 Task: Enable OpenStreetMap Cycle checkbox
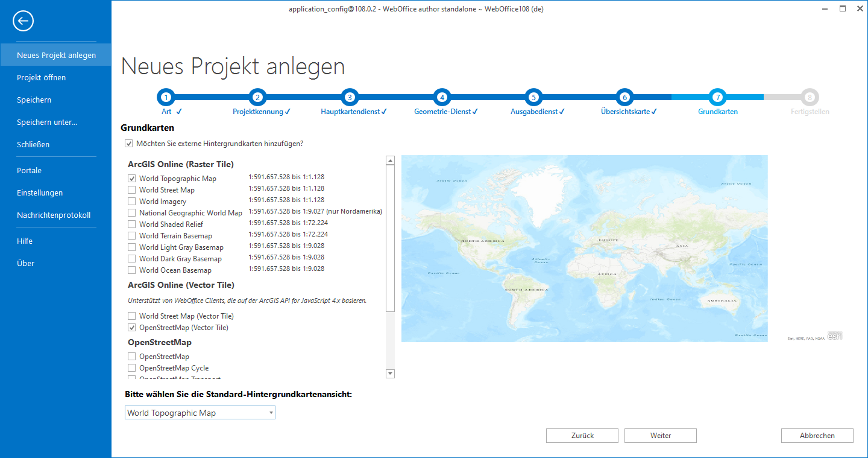point(132,368)
